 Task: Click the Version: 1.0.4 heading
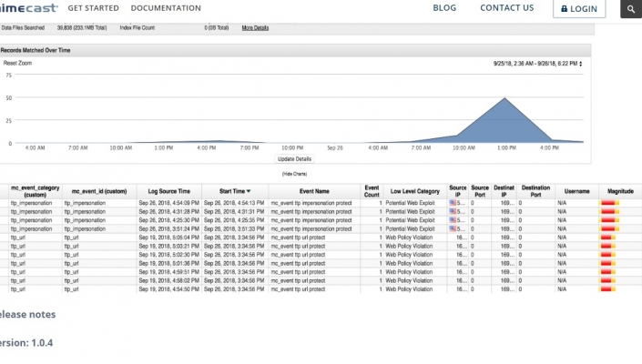[x=26, y=343]
